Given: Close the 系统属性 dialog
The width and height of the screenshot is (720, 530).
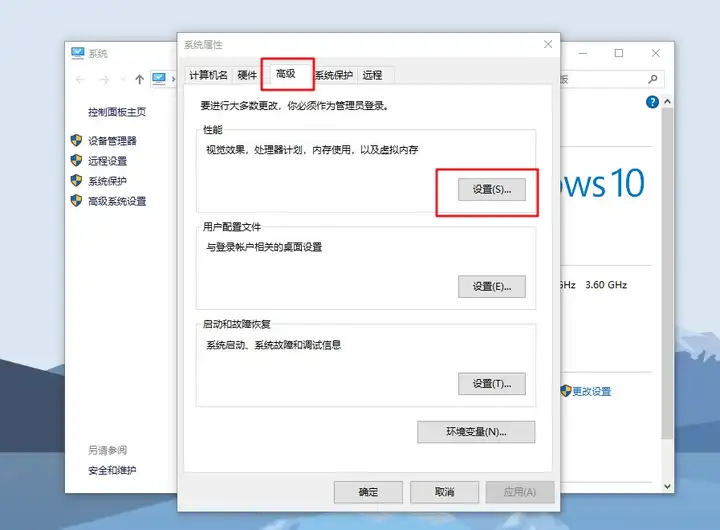Looking at the screenshot, I should point(548,44).
